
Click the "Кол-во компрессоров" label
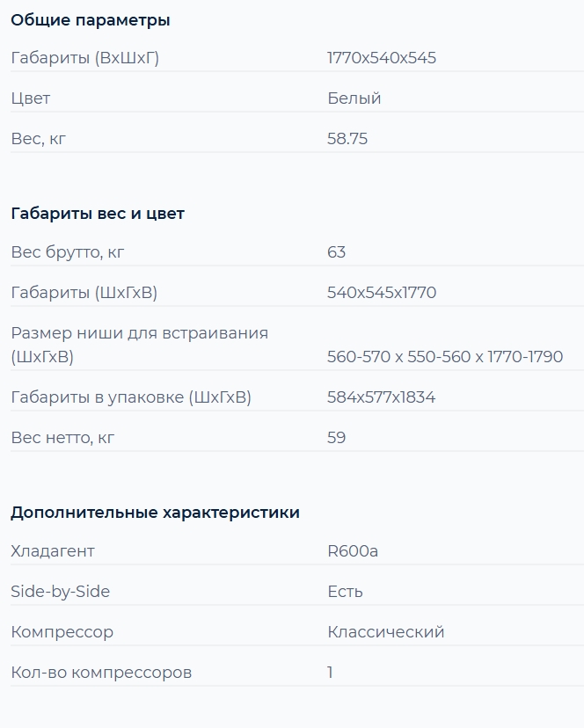coord(101,673)
